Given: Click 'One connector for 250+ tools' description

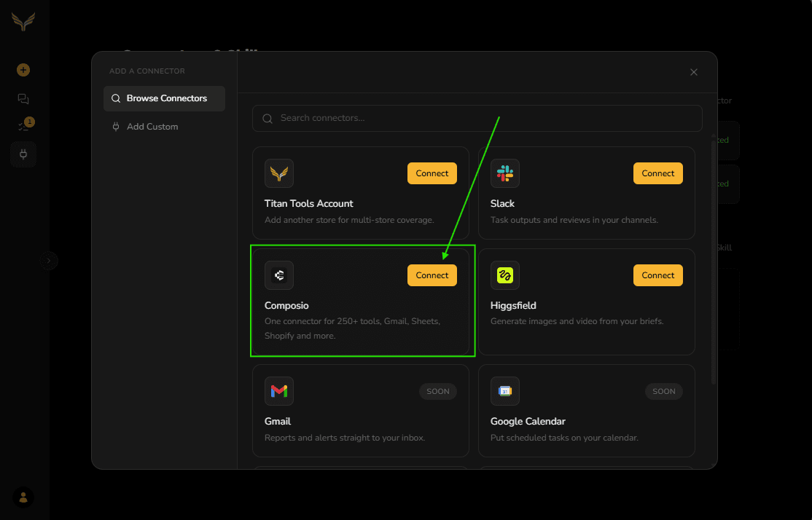Looking at the screenshot, I should pos(352,328).
